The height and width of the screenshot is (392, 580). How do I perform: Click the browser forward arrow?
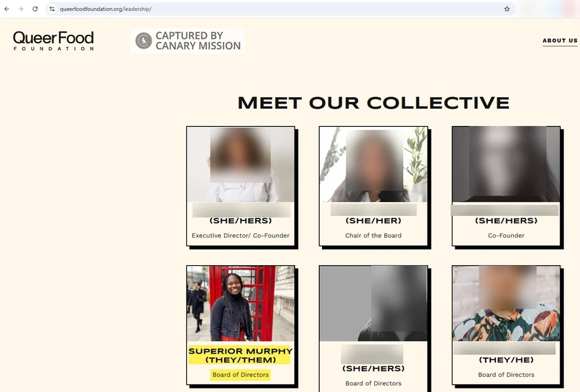(21, 9)
